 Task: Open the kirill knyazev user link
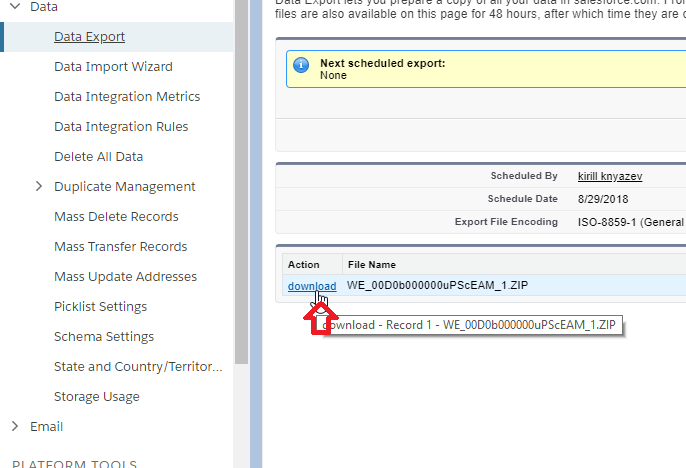(610, 176)
